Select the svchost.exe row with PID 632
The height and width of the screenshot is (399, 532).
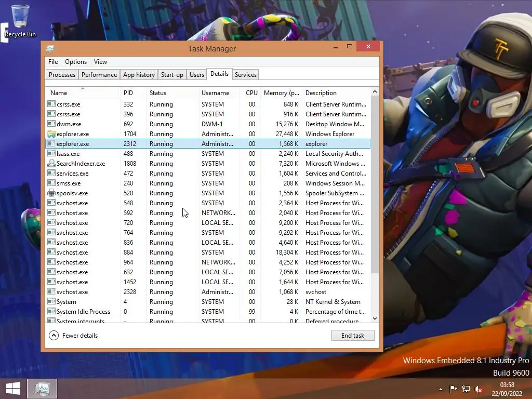point(208,272)
